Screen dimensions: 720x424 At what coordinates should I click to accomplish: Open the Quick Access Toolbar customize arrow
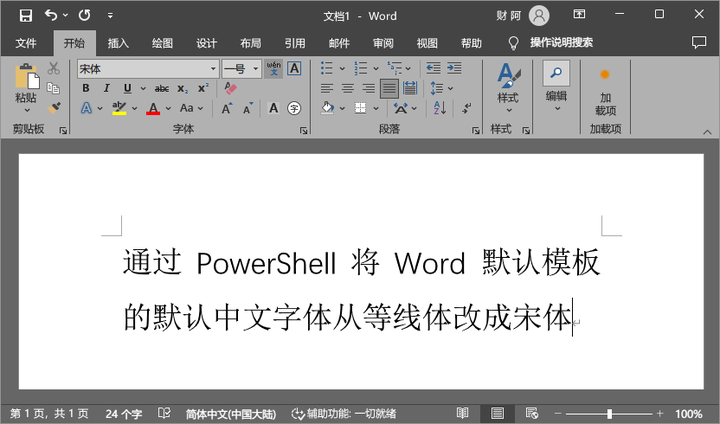[110, 16]
